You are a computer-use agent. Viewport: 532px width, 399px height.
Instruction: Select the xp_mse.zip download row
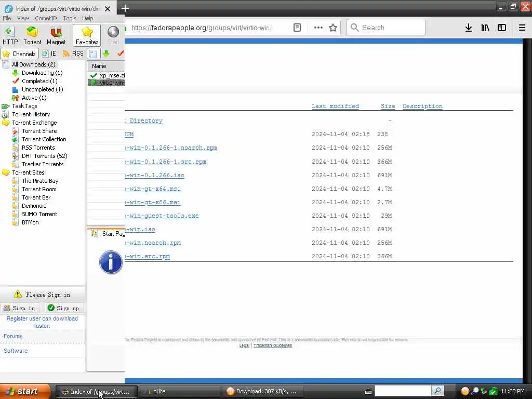click(x=107, y=75)
